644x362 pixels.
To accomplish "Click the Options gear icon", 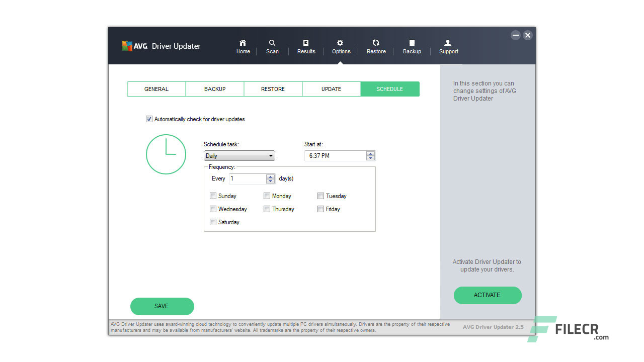I will (x=341, y=43).
